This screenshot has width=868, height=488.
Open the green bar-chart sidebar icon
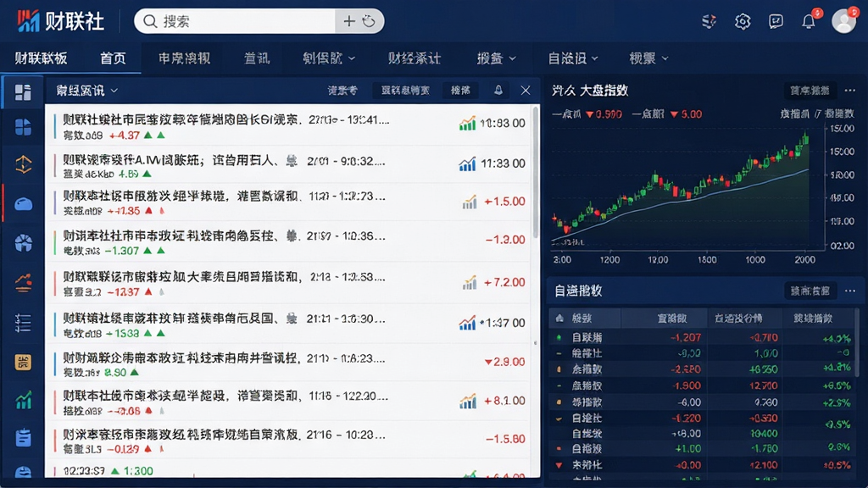[23, 400]
